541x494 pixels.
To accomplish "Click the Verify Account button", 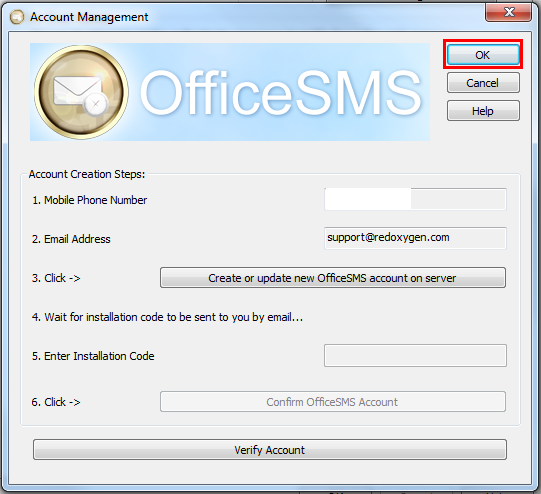I will [270, 449].
